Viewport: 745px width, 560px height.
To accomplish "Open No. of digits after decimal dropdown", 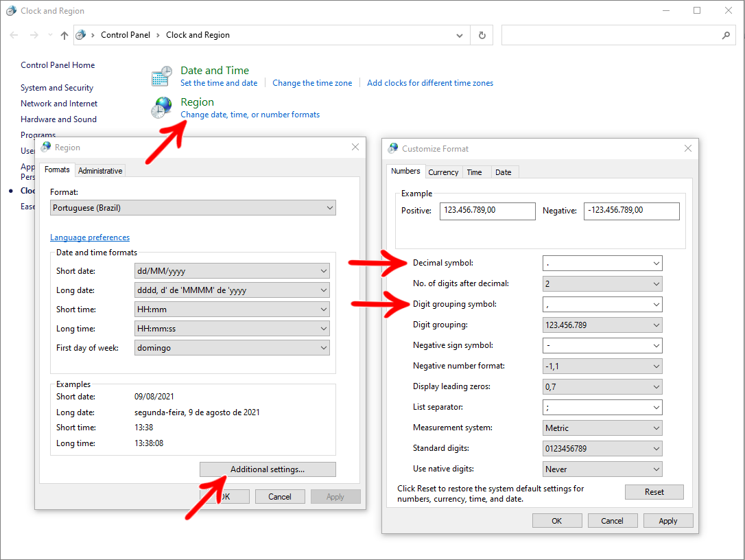I will point(602,284).
